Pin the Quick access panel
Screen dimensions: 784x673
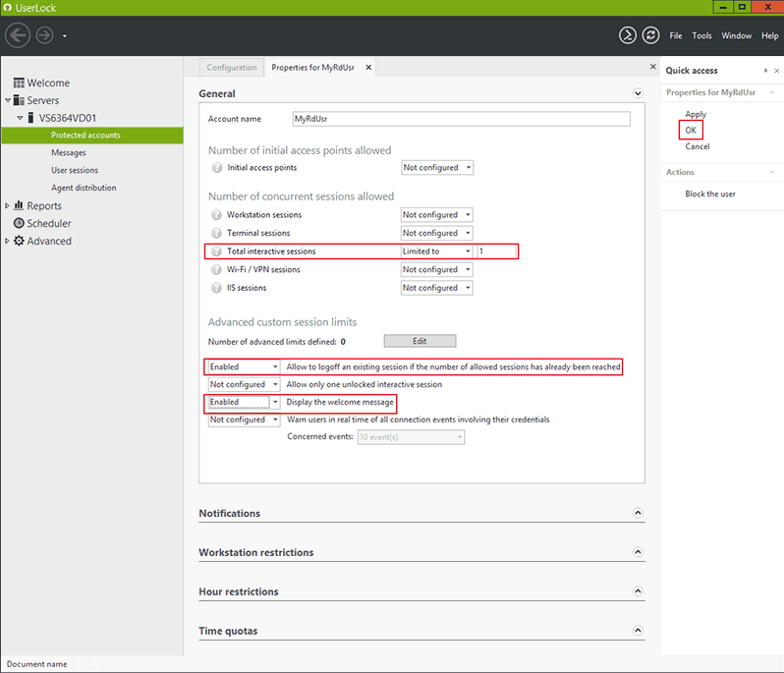coord(765,71)
